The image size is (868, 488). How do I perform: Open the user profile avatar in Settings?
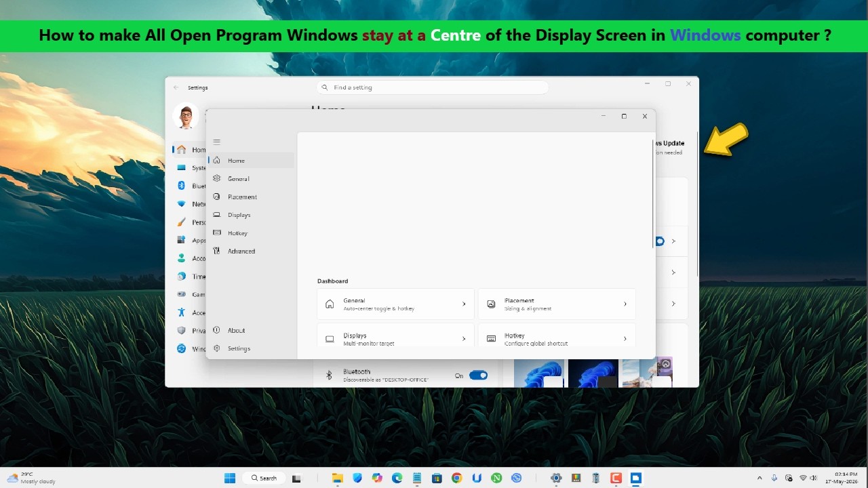click(186, 117)
